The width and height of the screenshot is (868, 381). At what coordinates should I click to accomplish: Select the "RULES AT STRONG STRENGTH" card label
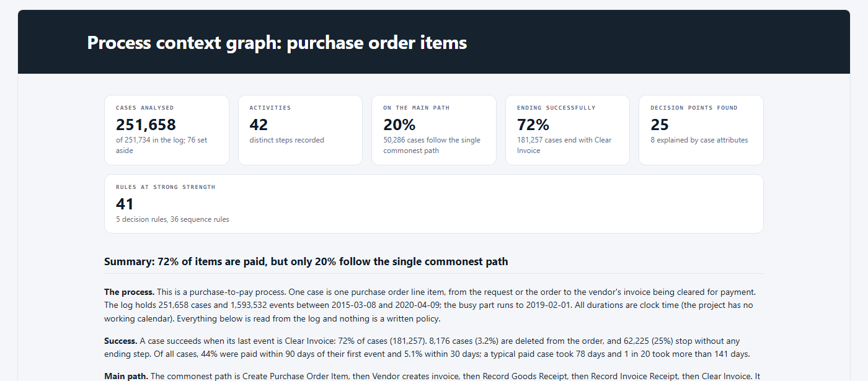click(x=166, y=187)
